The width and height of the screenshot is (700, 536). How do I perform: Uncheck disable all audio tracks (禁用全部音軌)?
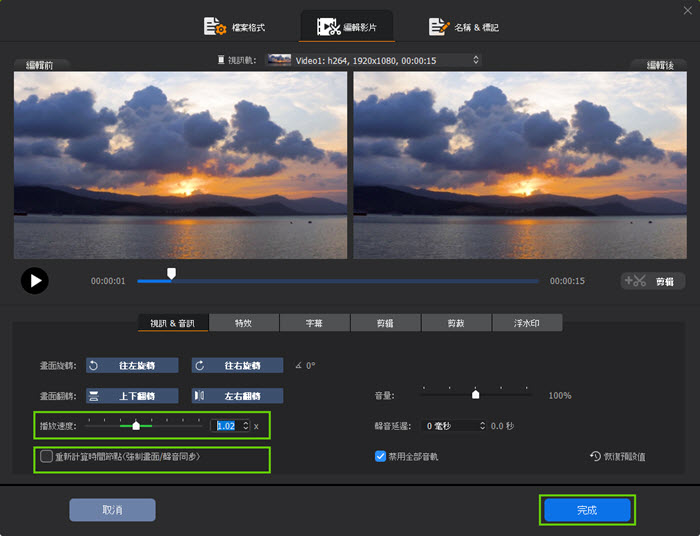click(x=380, y=456)
